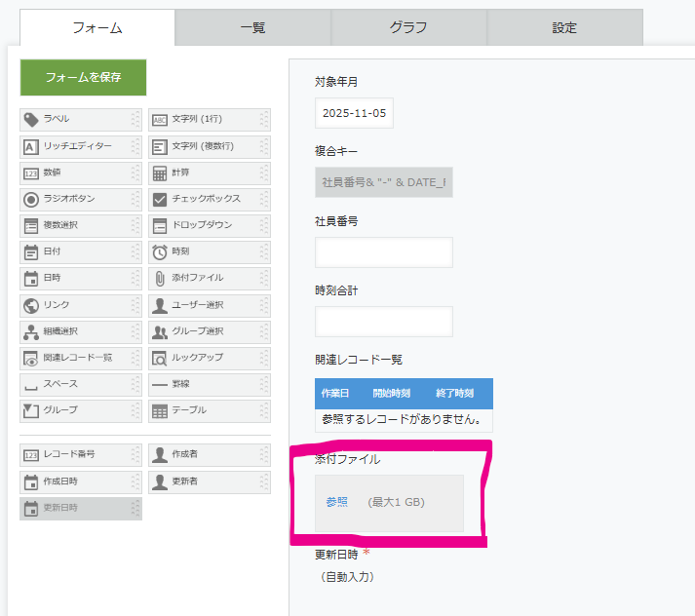
Task: Click the テーブル grid icon
Action: coord(160,410)
